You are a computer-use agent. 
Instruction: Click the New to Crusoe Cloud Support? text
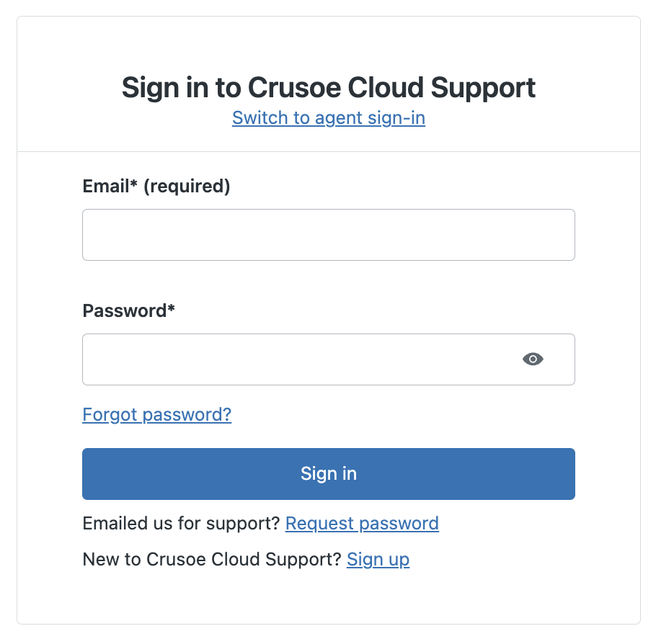coord(212,560)
